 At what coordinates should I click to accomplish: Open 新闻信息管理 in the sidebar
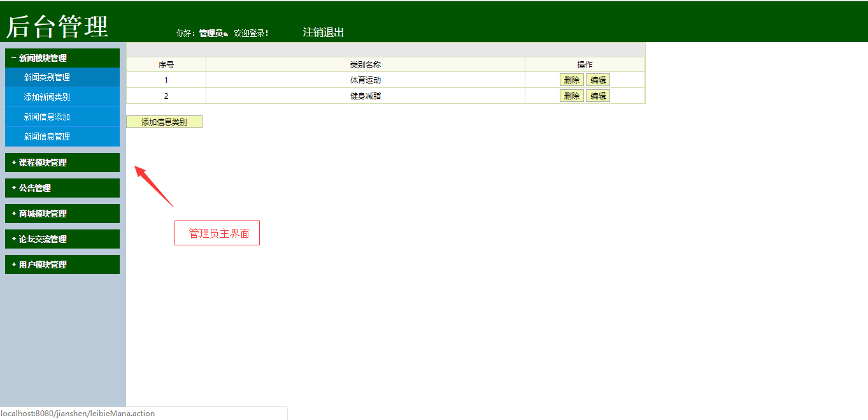pos(62,136)
